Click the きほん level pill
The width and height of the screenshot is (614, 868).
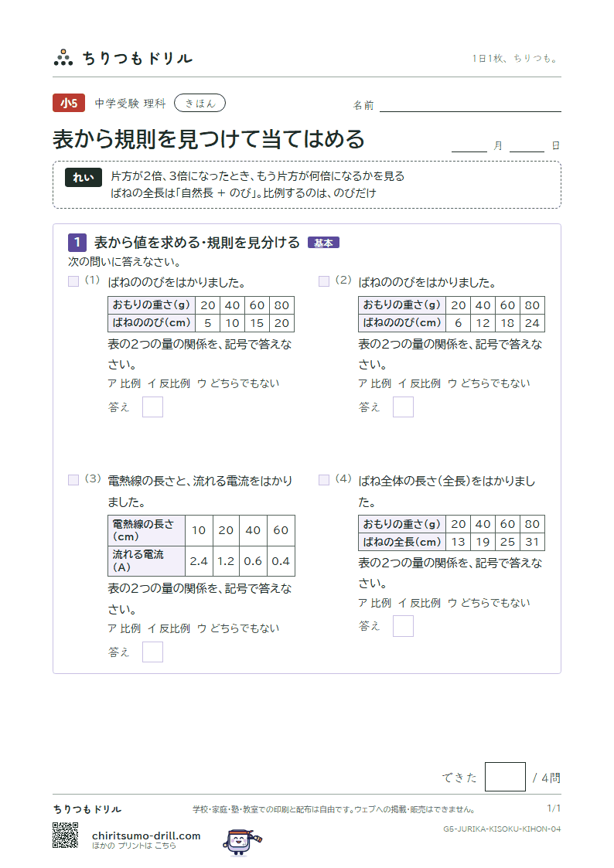click(200, 103)
